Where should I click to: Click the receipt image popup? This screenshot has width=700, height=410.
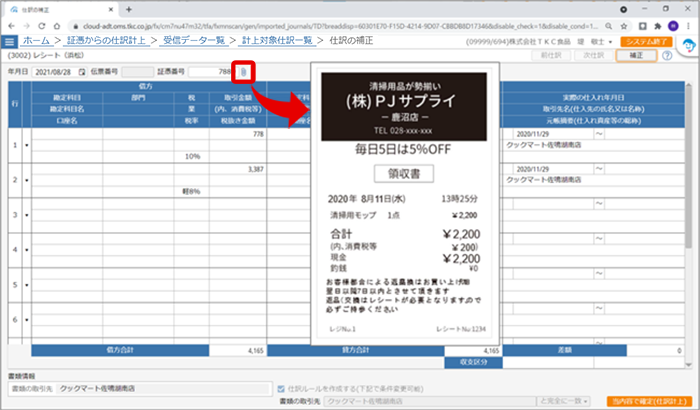(x=404, y=204)
